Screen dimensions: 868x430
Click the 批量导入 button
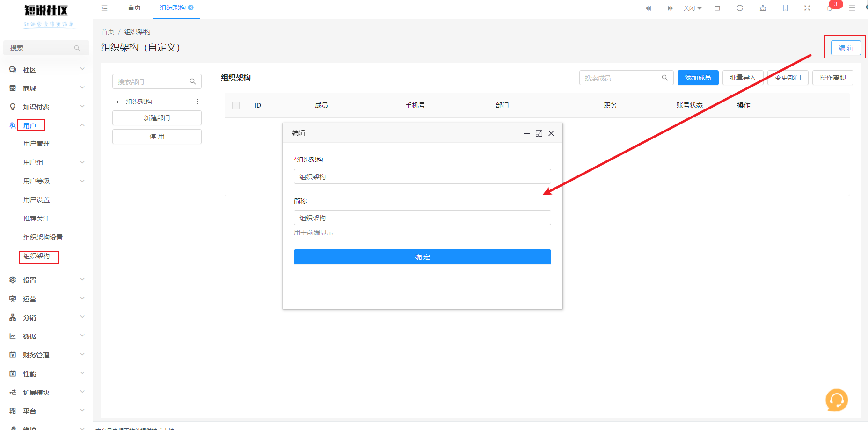click(x=743, y=78)
